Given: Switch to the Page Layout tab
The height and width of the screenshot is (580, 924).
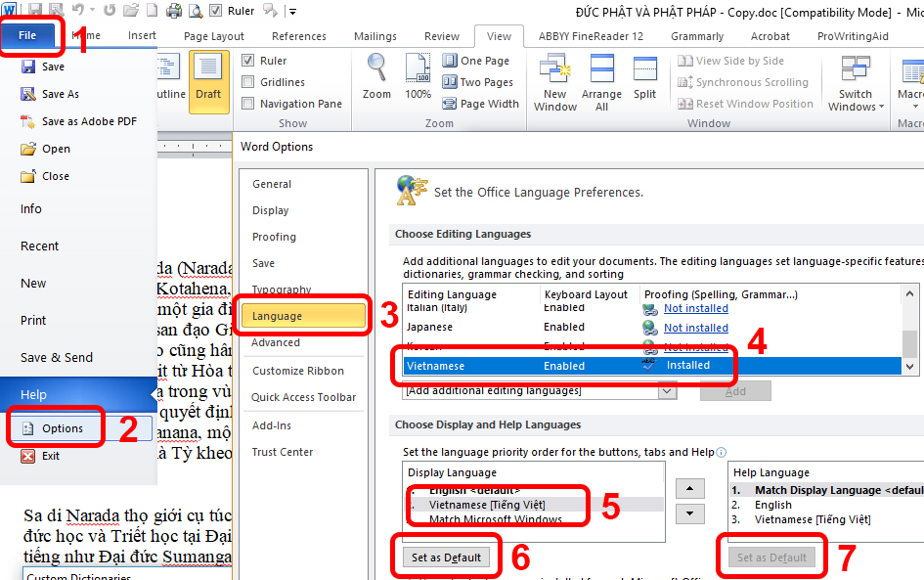Looking at the screenshot, I should pyautogui.click(x=214, y=36).
